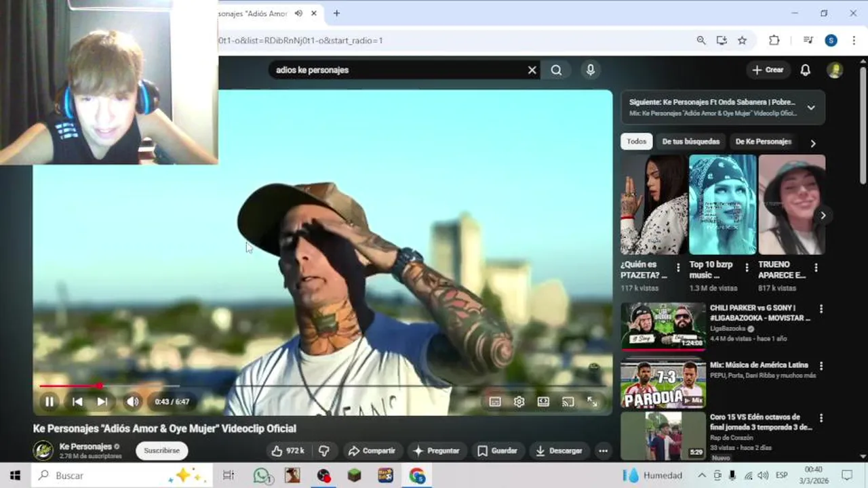
Task: Open options for 'TRUENO APARECE' short
Action: [x=816, y=268]
